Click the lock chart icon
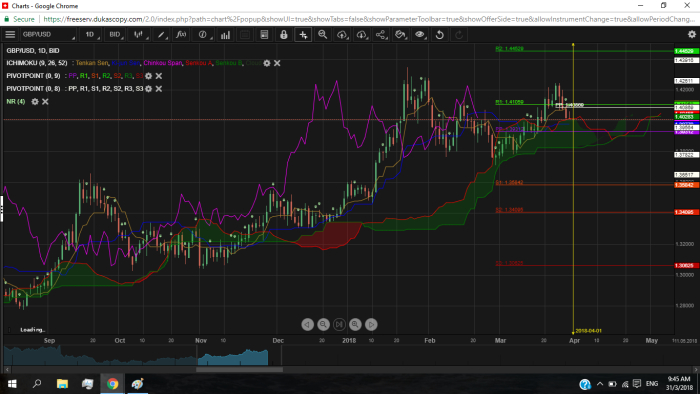The width and height of the screenshot is (700, 394). 283,34
